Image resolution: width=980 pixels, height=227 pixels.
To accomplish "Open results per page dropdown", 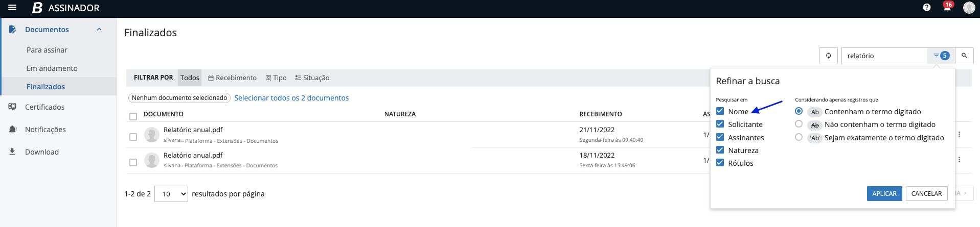I will click(171, 194).
